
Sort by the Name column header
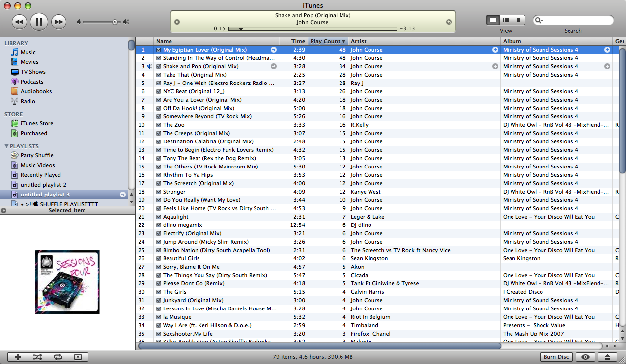pyautogui.click(x=216, y=41)
